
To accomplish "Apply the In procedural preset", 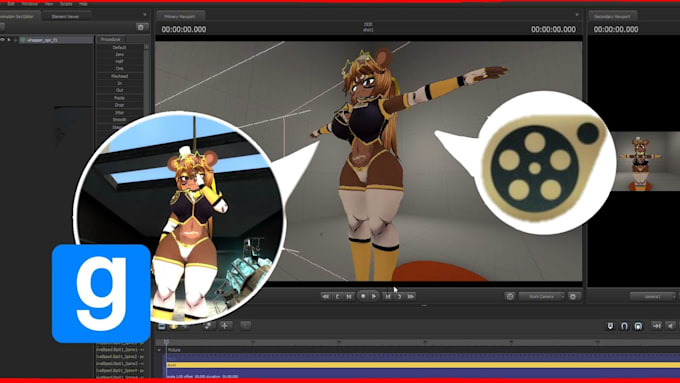I will pos(119,83).
